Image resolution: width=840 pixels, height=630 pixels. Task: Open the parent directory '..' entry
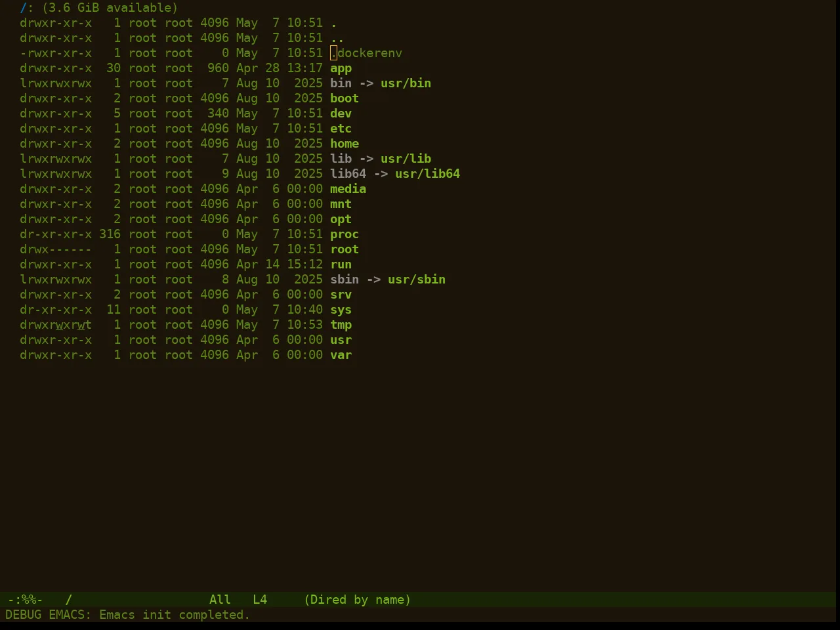click(x=337, y=38)
